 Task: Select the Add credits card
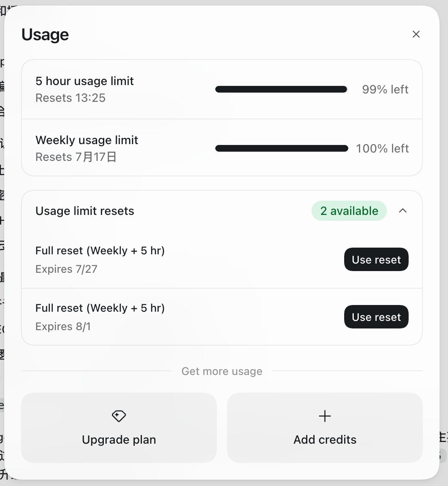(x=324, y=428)
